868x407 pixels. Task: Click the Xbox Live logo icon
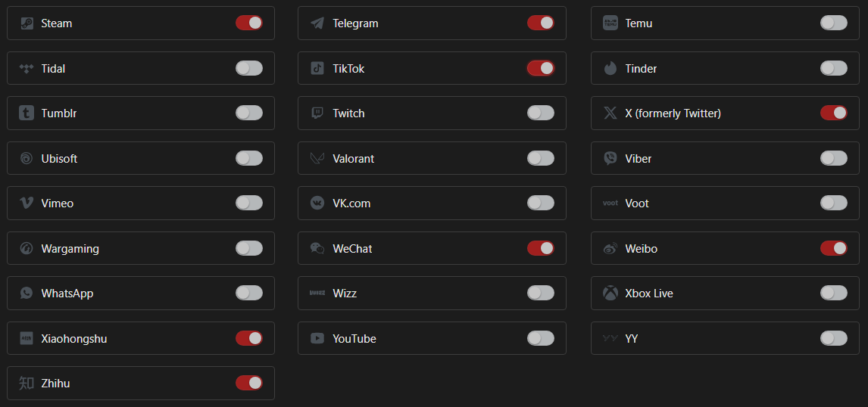[x=610, y=294]
